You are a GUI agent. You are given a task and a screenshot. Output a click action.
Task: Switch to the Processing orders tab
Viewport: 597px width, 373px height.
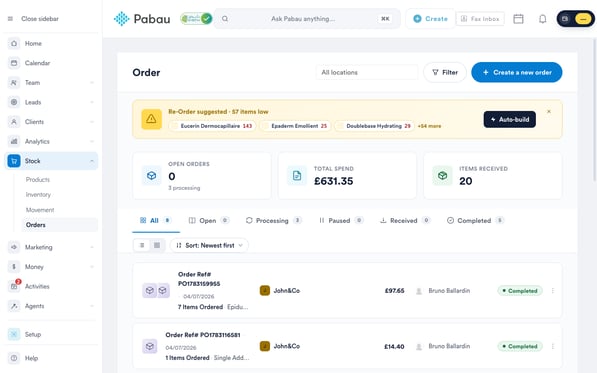tap(273, 220)
